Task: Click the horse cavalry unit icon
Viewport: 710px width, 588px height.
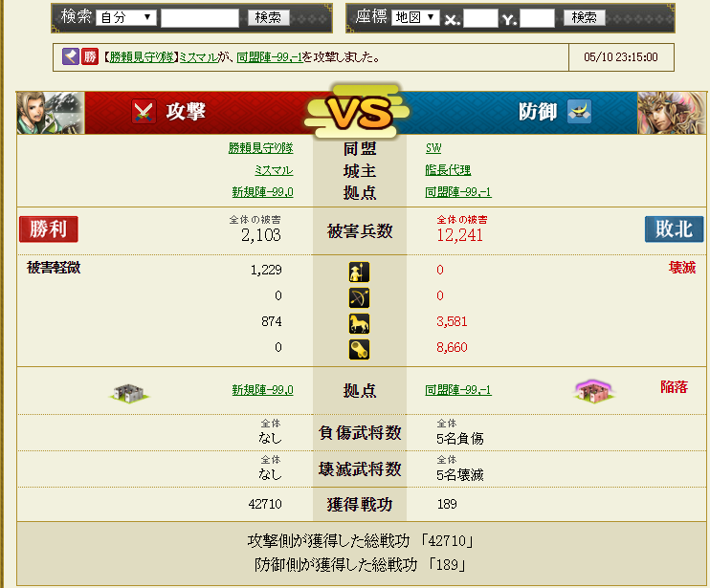Action: (x=359, y=324)
